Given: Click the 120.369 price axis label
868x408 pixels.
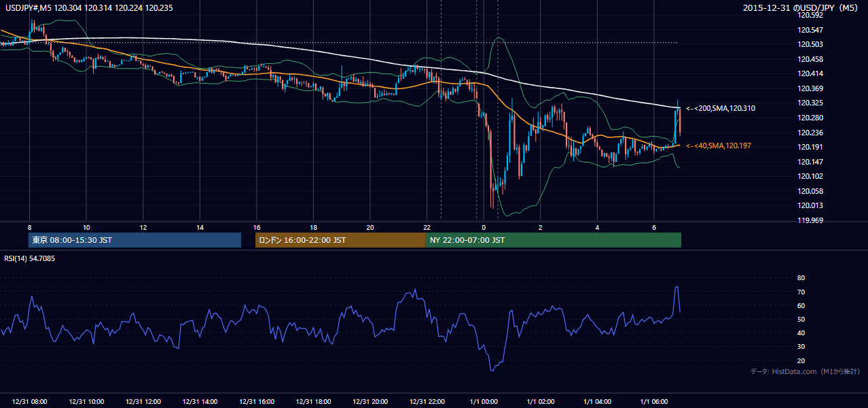Looking at the screenshot, I should 811,88.
